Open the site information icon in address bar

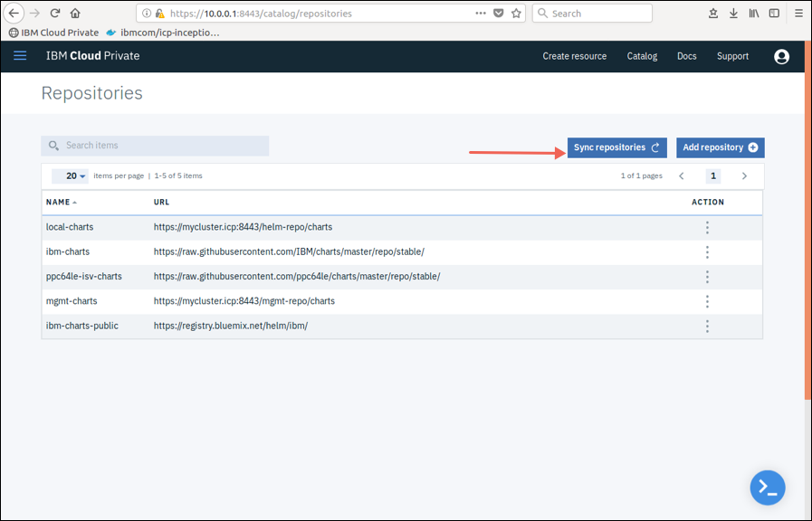147,14
